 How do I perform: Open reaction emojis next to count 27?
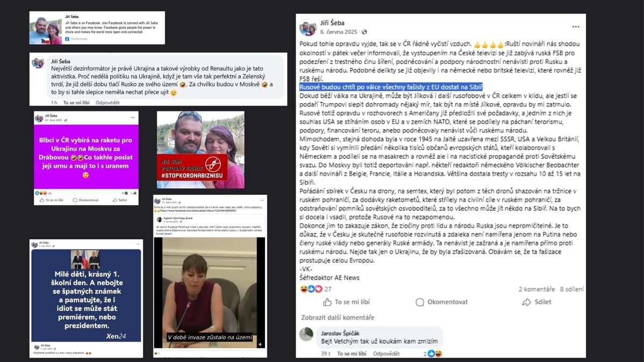[311, 289]
